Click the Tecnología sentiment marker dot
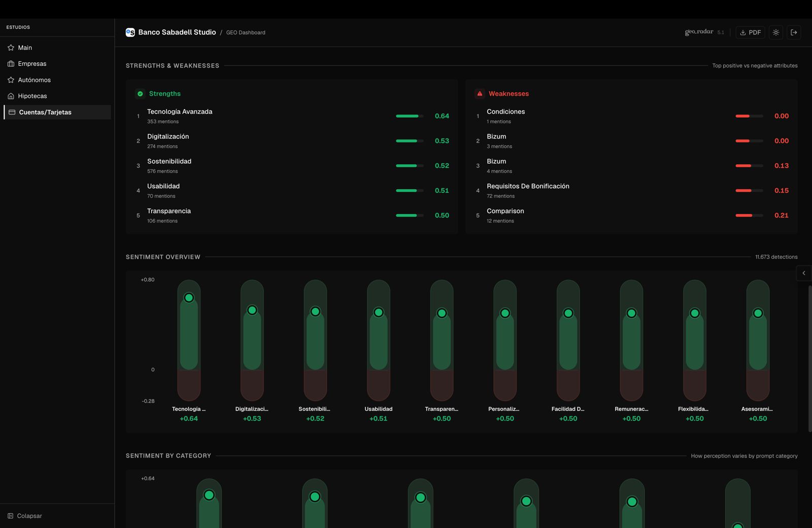This screenshot has width=812, height=528. pyautogui.click(x=189, y=298)
